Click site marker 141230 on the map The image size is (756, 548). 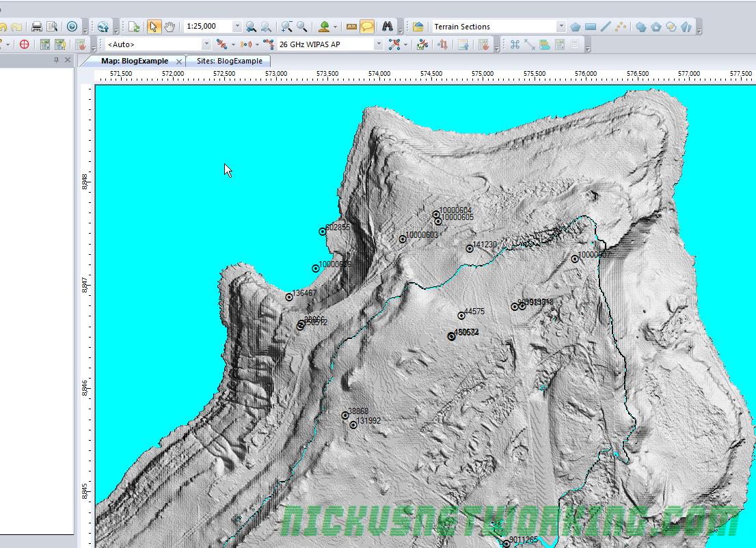(470, 249)
